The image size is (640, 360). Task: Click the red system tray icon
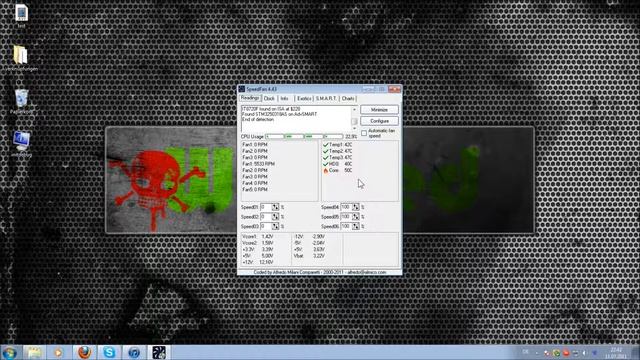pyautogui.click(x=566, y=353)
